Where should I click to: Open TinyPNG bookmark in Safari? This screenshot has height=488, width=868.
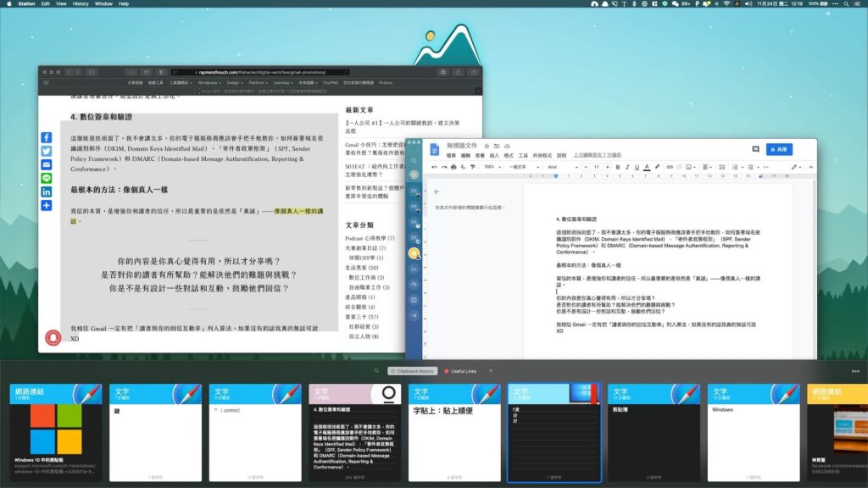(x=331, y=83)
